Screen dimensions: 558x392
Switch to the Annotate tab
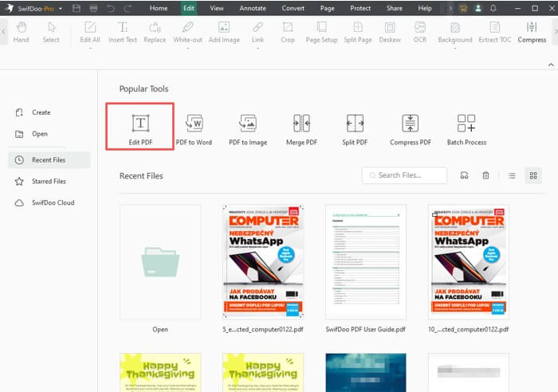253,8
